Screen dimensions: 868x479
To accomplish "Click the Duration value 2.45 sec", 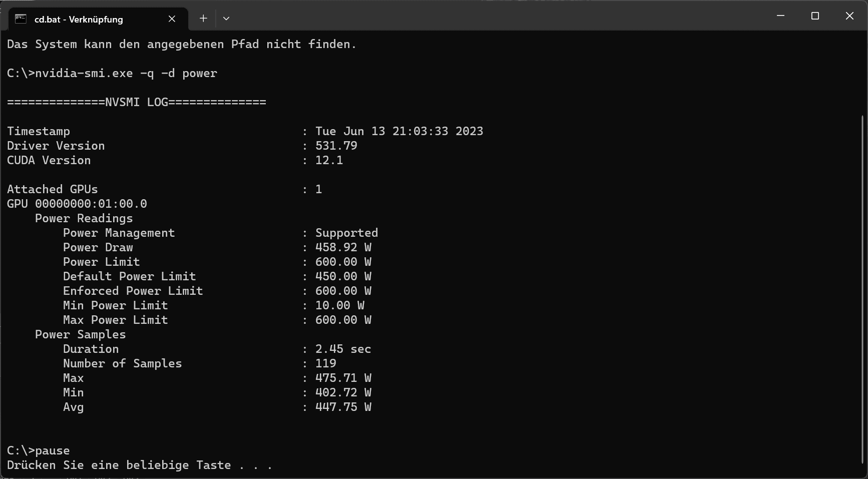I will [x=343, y=349].
